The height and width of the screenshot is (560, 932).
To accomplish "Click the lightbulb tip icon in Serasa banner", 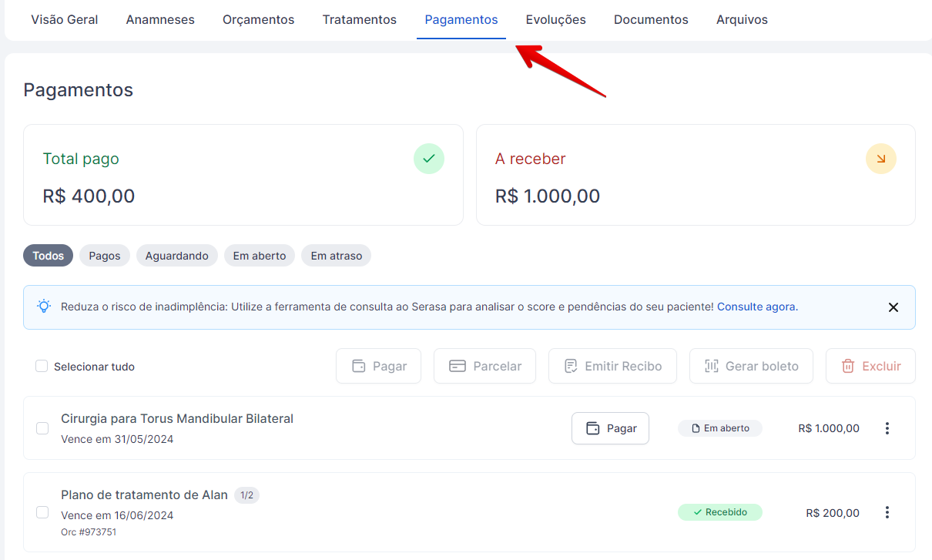I will tap(45, 307).
